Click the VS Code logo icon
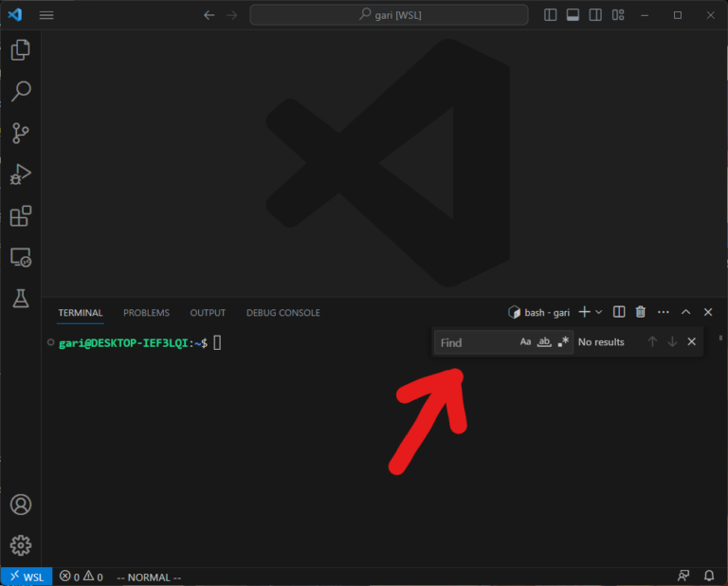 point(15,15)
